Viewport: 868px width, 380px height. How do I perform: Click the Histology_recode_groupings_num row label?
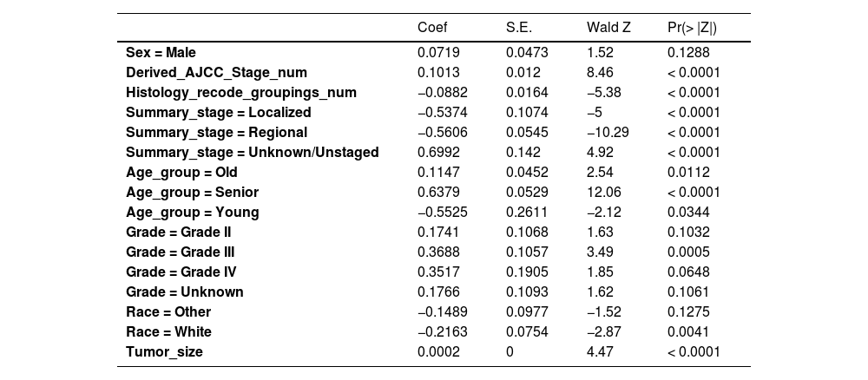coord(240,93)
